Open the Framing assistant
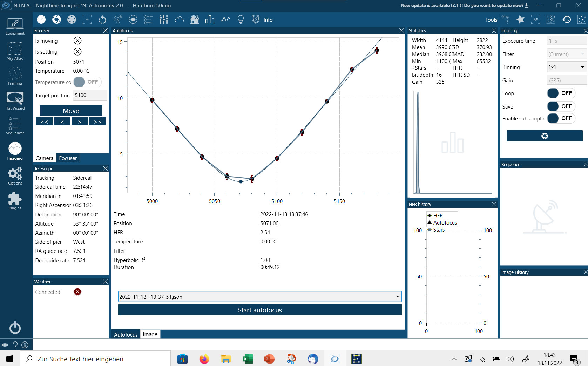Viewport: 588px width, 366px height. tap(15, 76)
